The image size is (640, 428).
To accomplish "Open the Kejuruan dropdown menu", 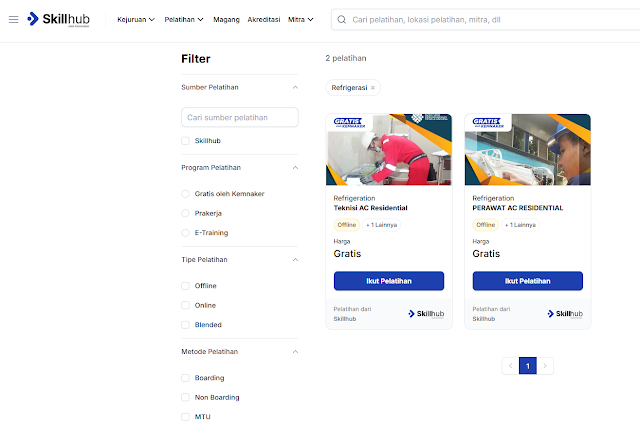I will pyautogui.click(x=136, y=19).
